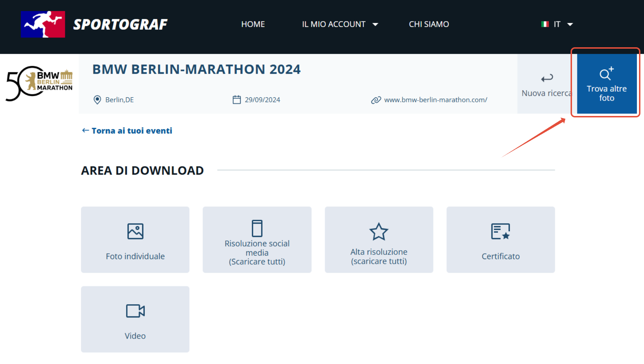Follow the Torna ai tuoi eventi link
The width and height of the screenshot is (644, 364).
point(127,131)
